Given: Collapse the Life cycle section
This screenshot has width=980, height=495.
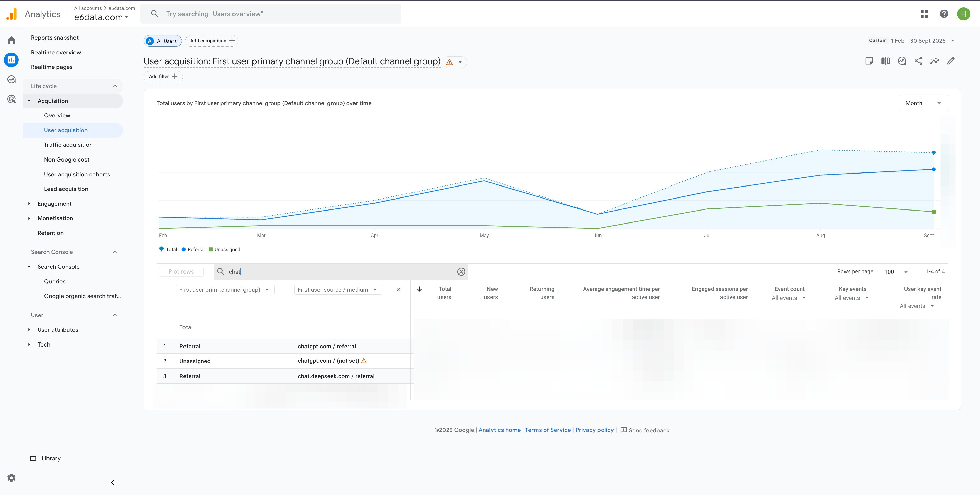Looking at the screenshot, I should tap(115, 86).
